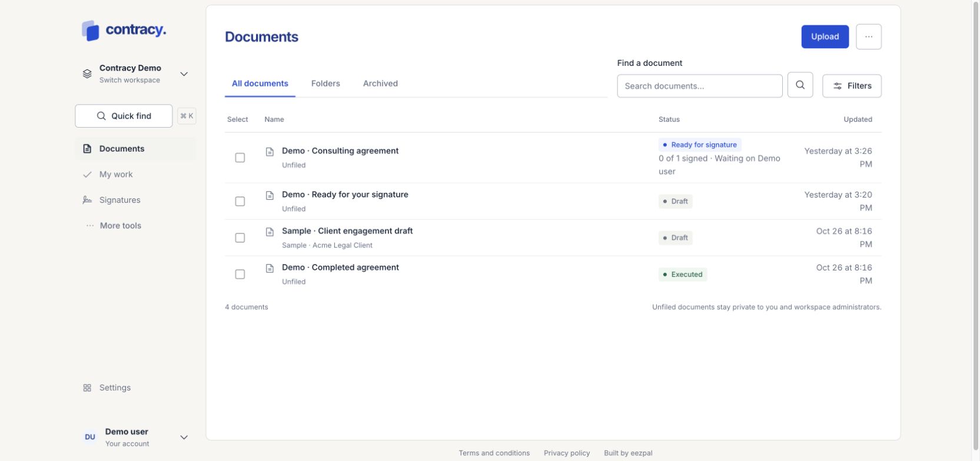Open Terms and conditions link
The image size is (980, 461).
[494, 453]
